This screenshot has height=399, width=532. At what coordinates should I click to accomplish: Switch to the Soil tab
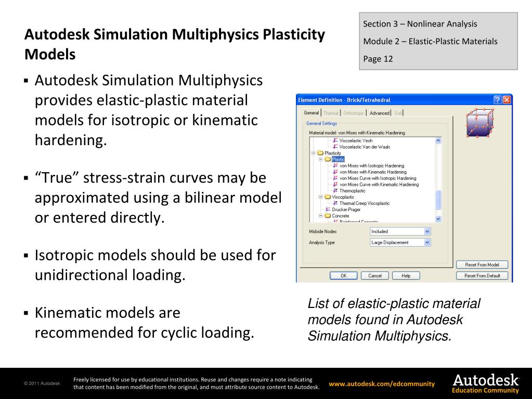coord(398,113)
